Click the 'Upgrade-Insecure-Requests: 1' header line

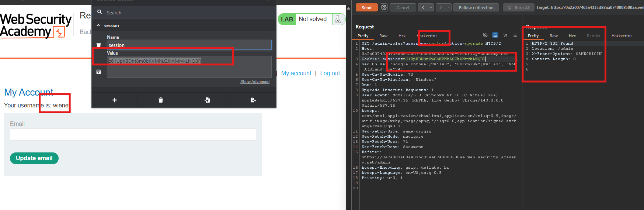coord(397,90)
